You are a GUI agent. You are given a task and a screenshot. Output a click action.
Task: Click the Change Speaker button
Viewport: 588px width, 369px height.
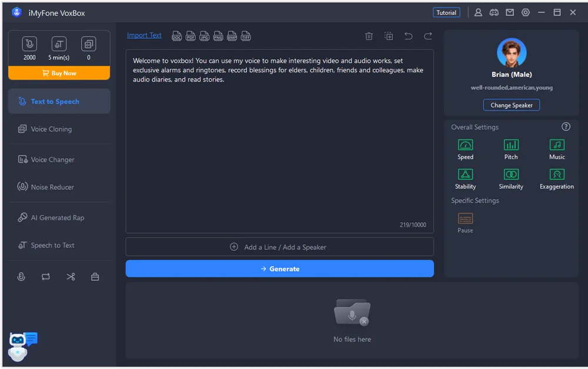(x=511, y=105)
